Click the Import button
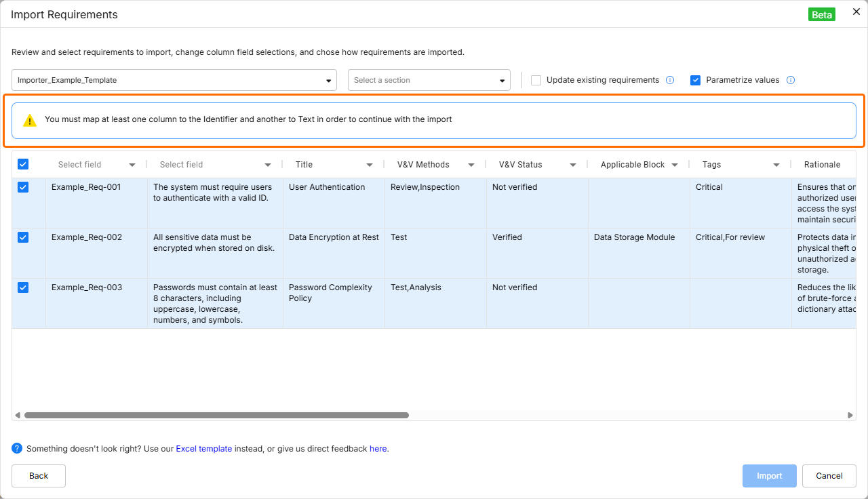The image size is (868, 499). (x=770, y=476)
